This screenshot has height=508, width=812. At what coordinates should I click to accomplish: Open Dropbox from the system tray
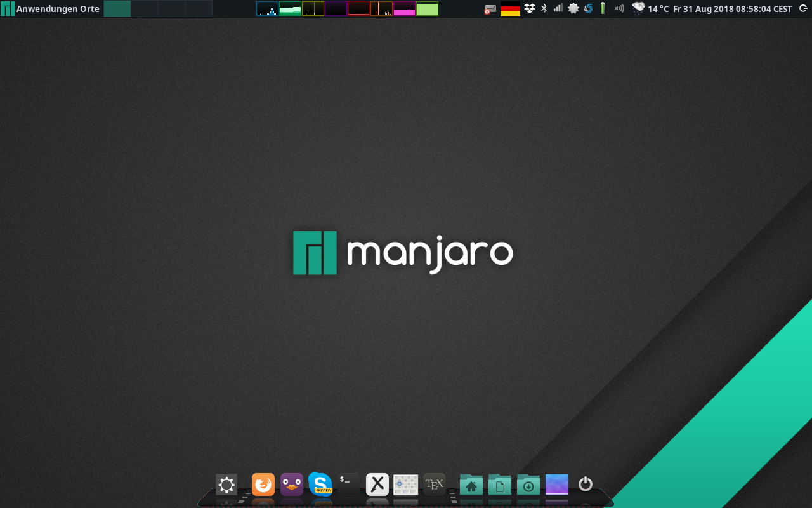click(528, 8)
